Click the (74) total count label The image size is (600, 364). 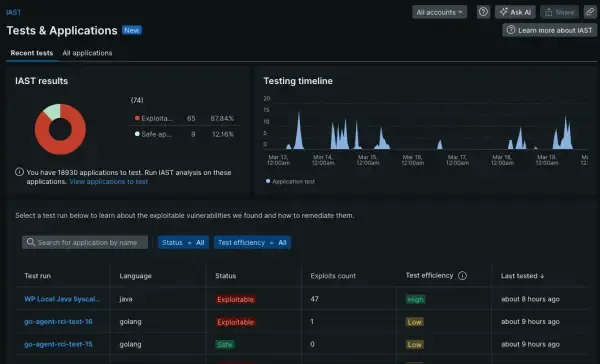pyautogui.click(x=137, y=100)
